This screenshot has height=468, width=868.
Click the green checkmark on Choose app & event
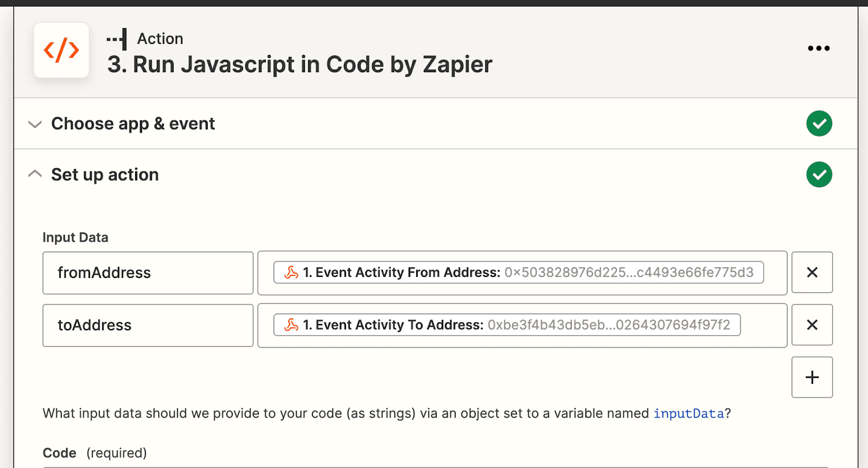[819, 123]
